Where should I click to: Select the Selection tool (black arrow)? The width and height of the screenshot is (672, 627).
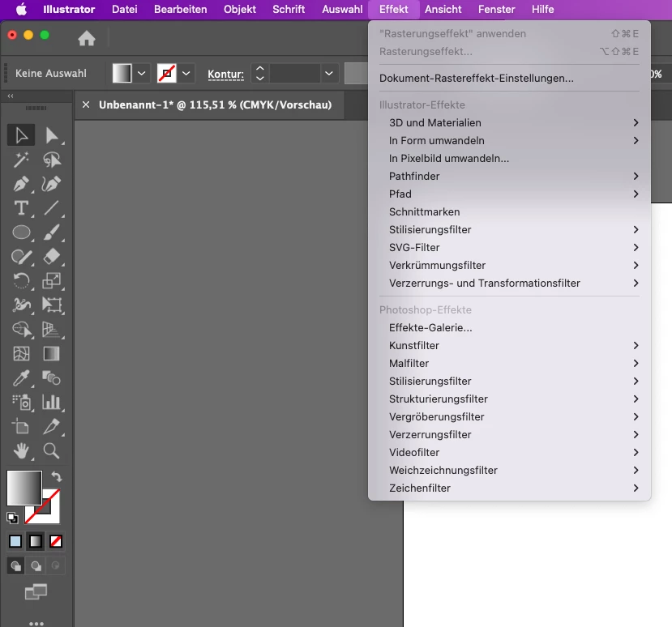(21, 135)
